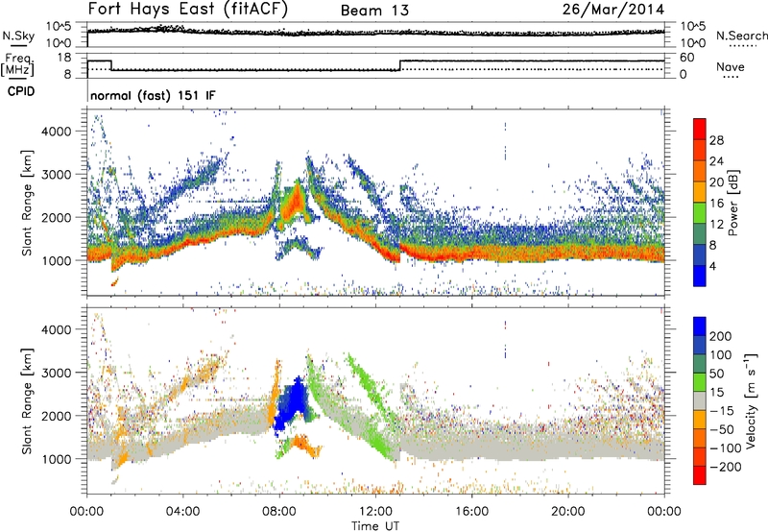Click the 'Power [dB]' colorbar label
The height and width of the screenshot is (532, 768).
(732, 203)
